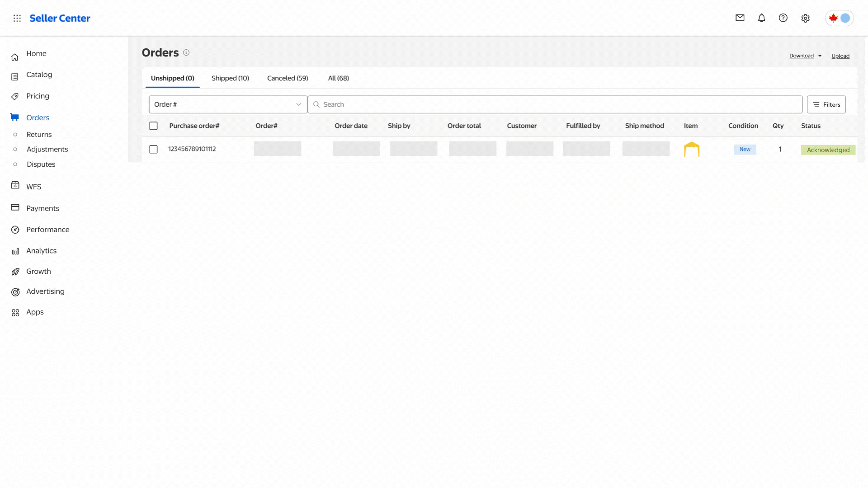868x488 pixels.
Task: Open the help question mark icon
Action: click(x=783, y=18)
